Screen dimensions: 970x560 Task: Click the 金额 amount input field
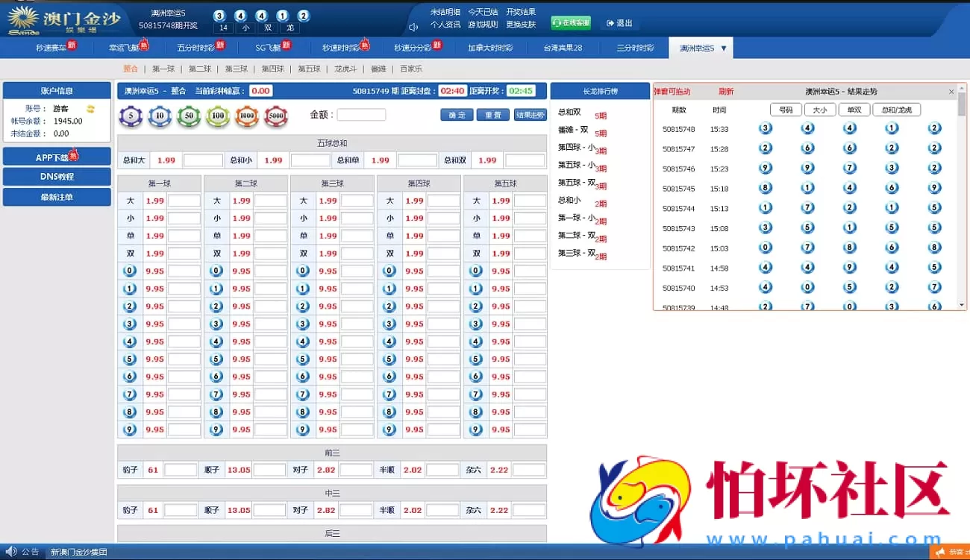coord(361,114)
